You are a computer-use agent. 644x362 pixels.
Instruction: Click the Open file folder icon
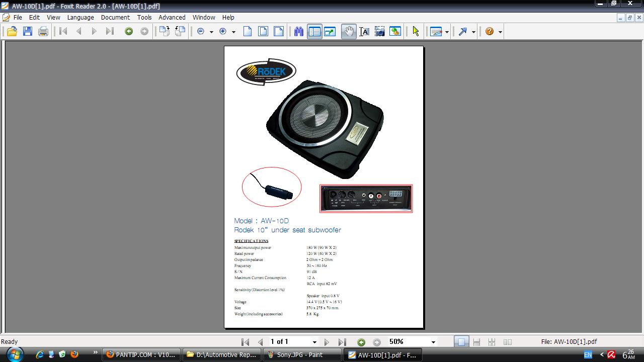12,32
